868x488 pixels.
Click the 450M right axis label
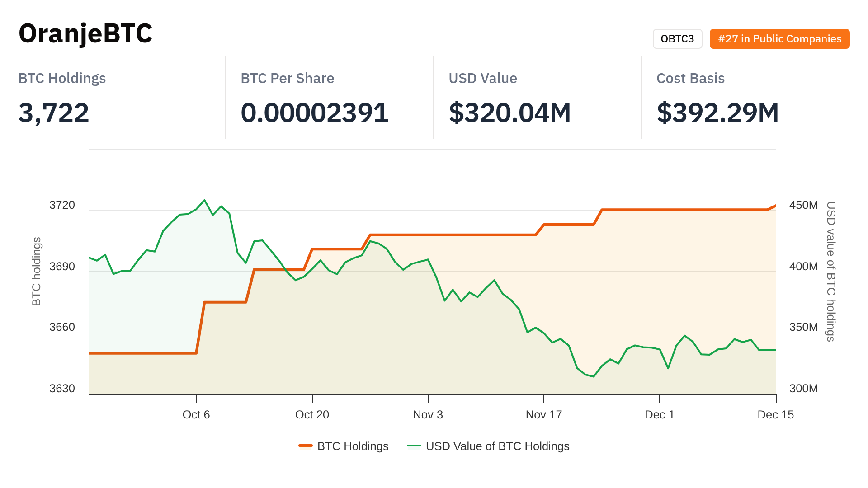[x=803, y=205]
